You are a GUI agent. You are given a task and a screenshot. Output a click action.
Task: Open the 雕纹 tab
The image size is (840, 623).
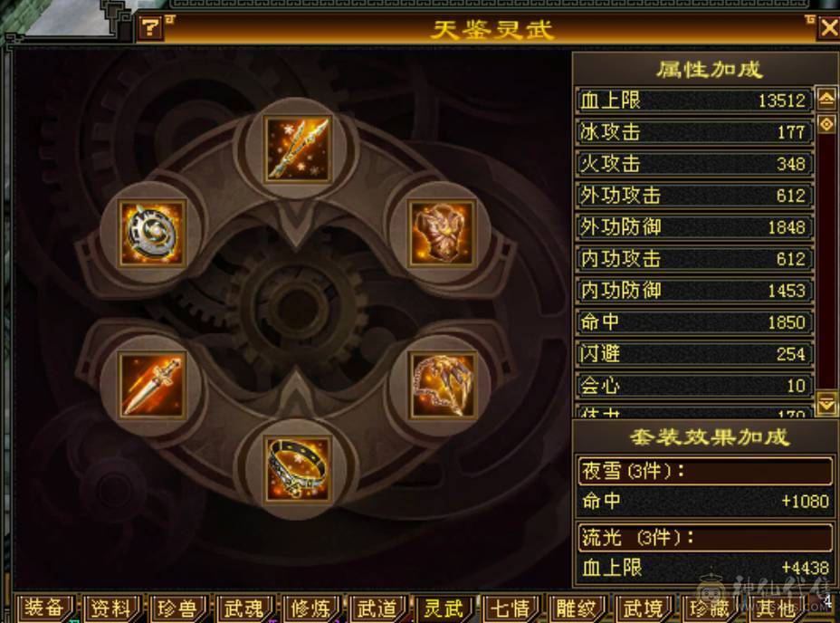tap(576, 609)
